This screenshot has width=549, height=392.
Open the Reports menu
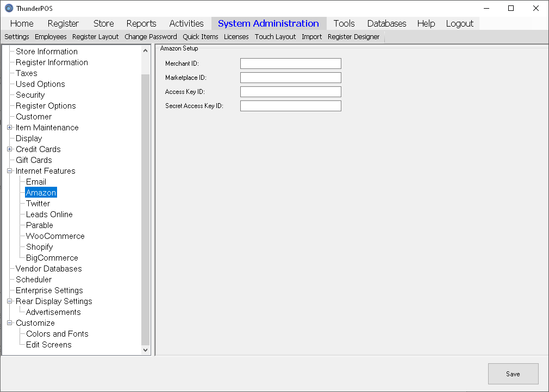click(141, 23)
